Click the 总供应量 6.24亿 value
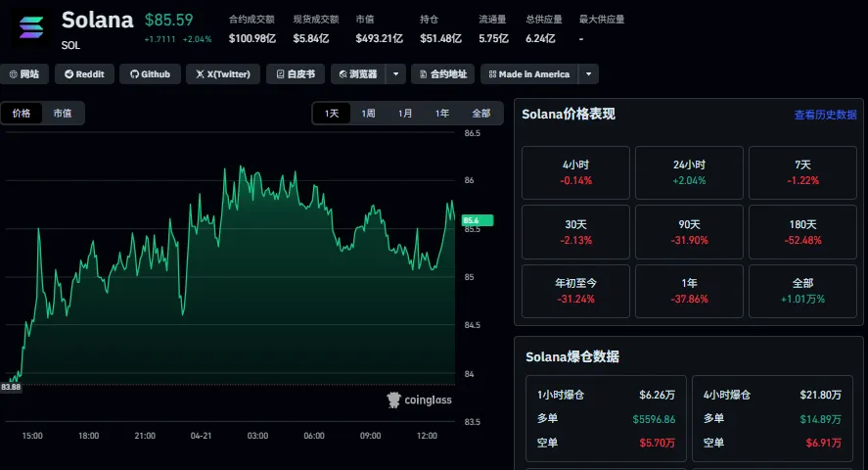The width and height of the screenshot is (868, 470). coord(540,39)
